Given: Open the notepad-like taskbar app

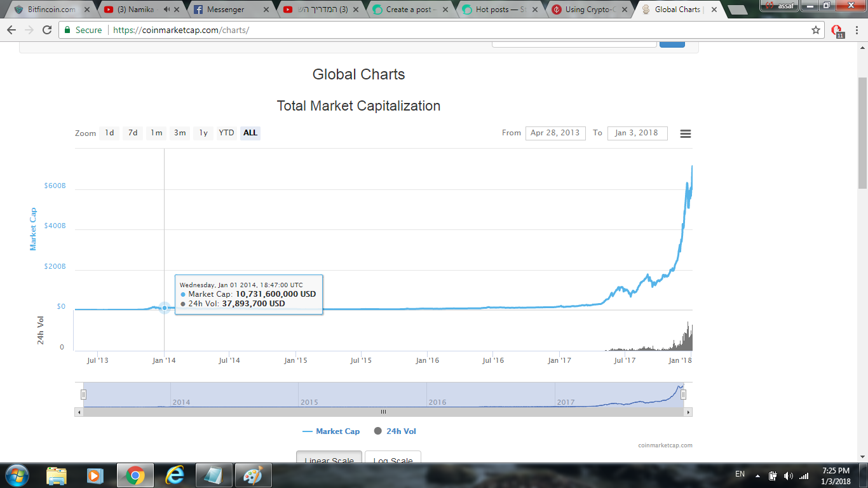Looking at the screenshot, I should 214,475.
